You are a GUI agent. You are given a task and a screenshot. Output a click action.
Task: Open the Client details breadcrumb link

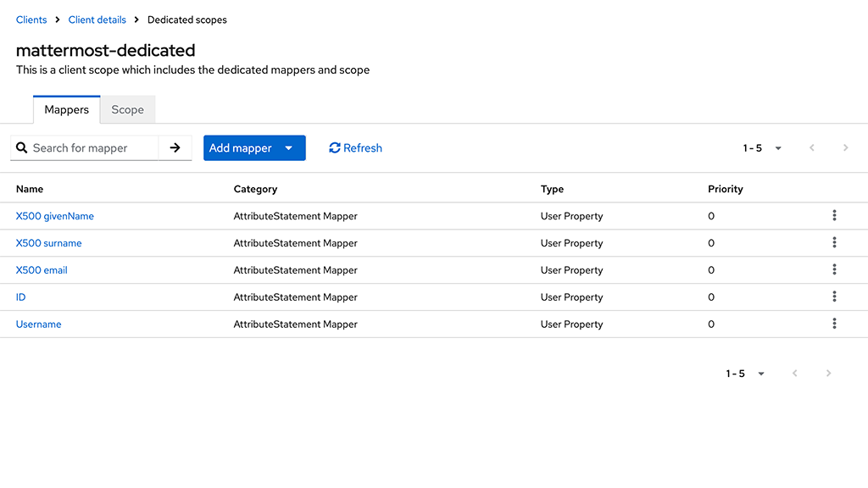point(97,19)
